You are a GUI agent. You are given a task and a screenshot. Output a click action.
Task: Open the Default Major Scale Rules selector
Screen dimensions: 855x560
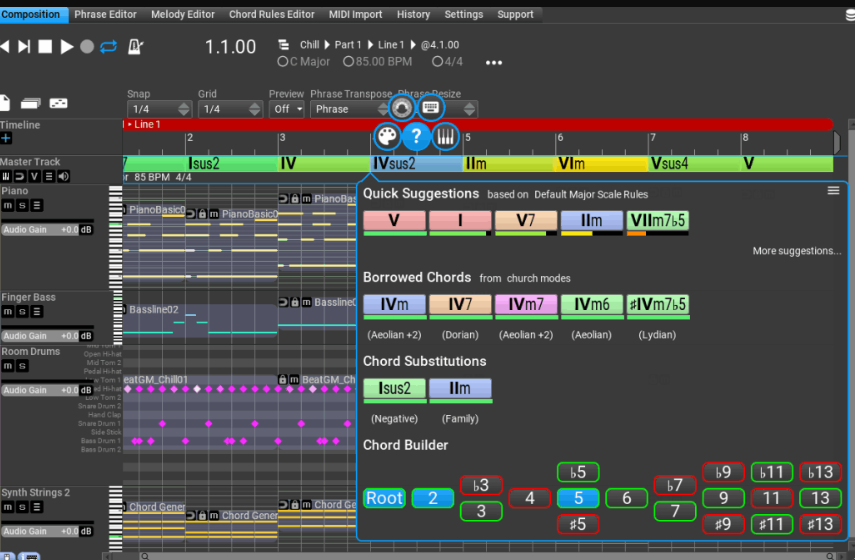pyautogui.click(x=591, y=195)
